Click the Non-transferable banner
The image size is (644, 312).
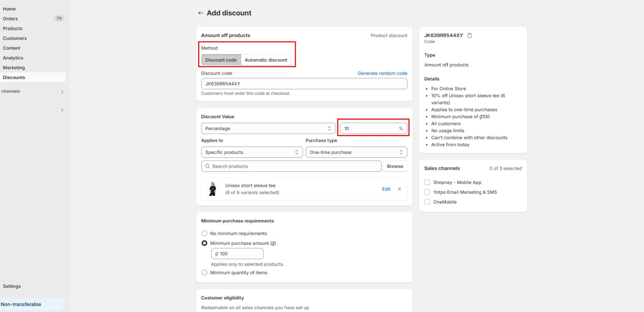coord(32,304)
